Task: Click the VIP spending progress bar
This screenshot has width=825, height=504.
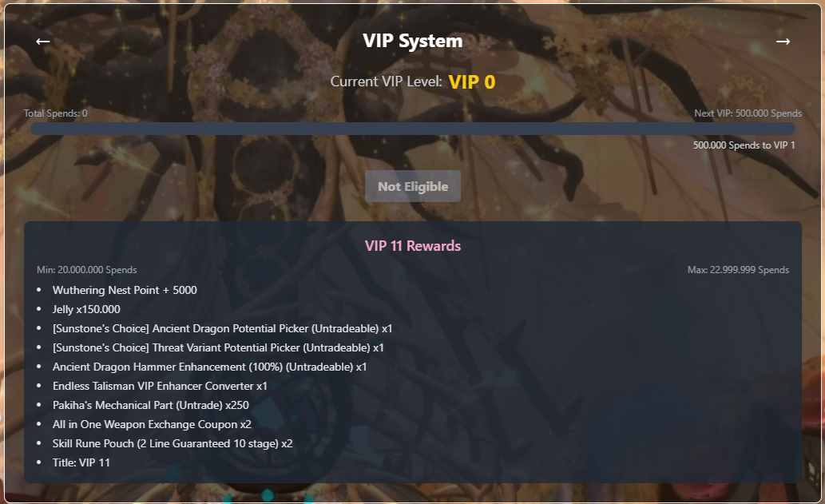Action: (x=412, y=129)
